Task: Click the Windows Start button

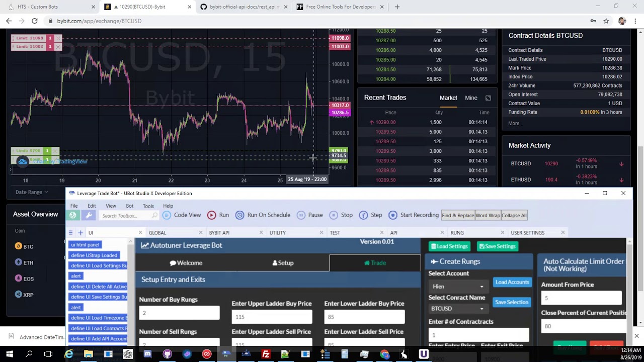Action: point(10,354)
